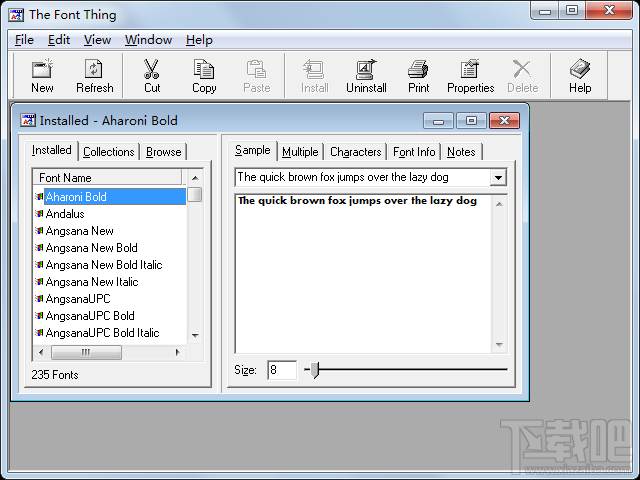Click the font icon beside Angsana New Bold Italic
The width and height of the screenshot is (640, 480).
(39, 264)
